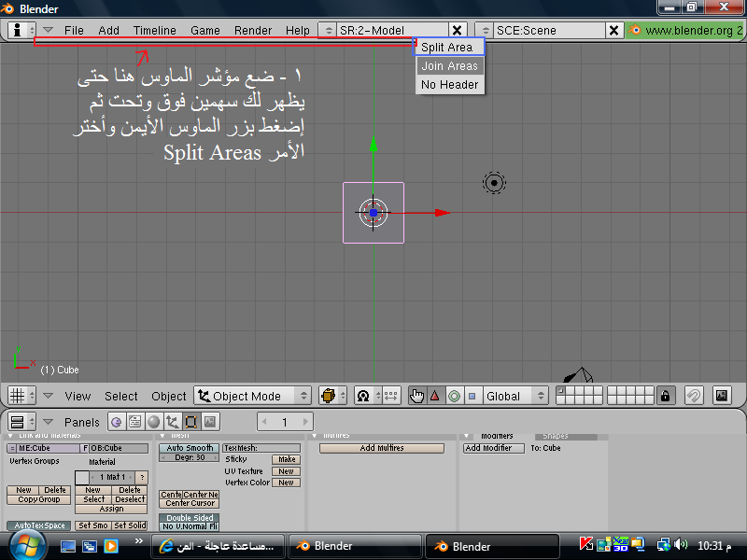Image resolution: width=747 pixels, height=560 pixels.
Task: Click the X beside SR:2-Model
Action: (458, 31)
